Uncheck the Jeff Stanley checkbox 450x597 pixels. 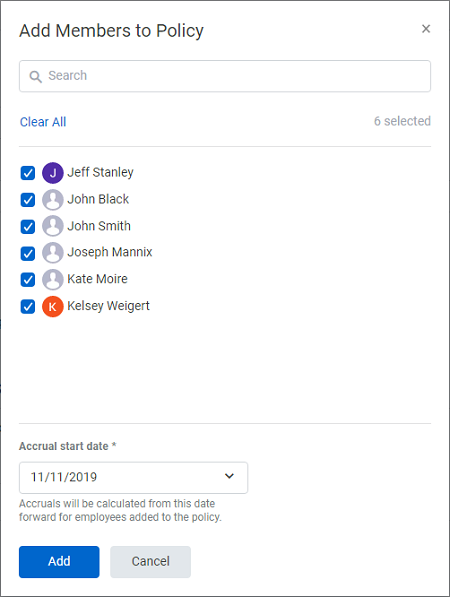(28, 173)
